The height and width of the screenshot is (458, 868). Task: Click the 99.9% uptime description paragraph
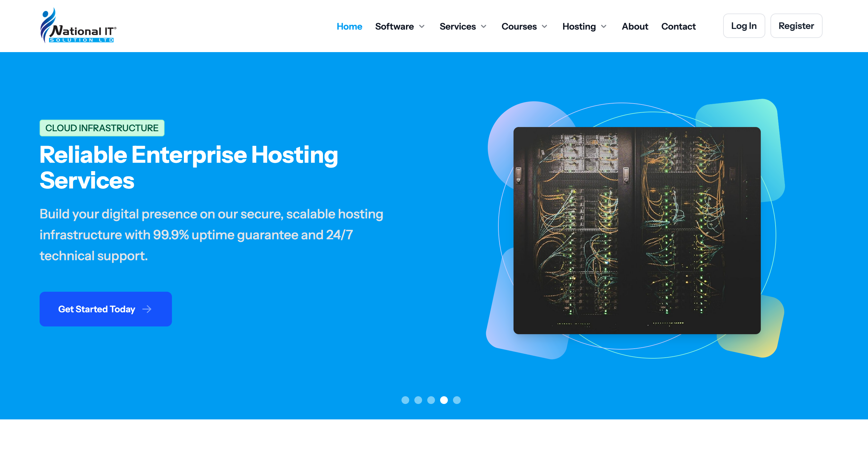(x=211, y=234)
